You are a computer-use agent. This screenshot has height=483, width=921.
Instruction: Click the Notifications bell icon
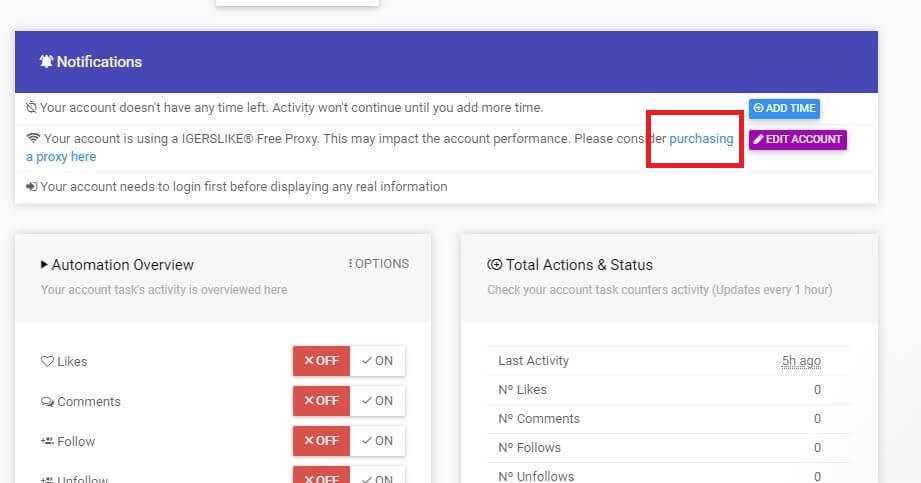[46, 62]
